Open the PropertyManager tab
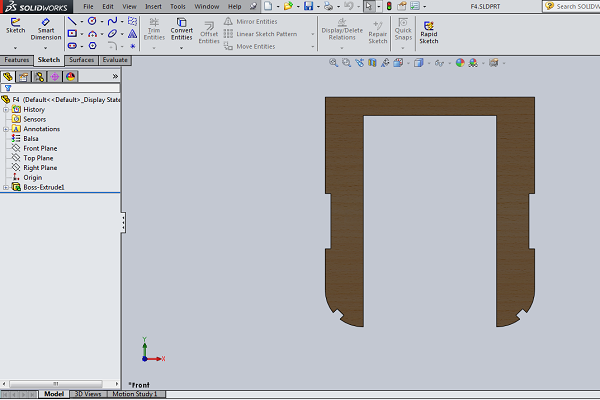 (x=23, y=77)
